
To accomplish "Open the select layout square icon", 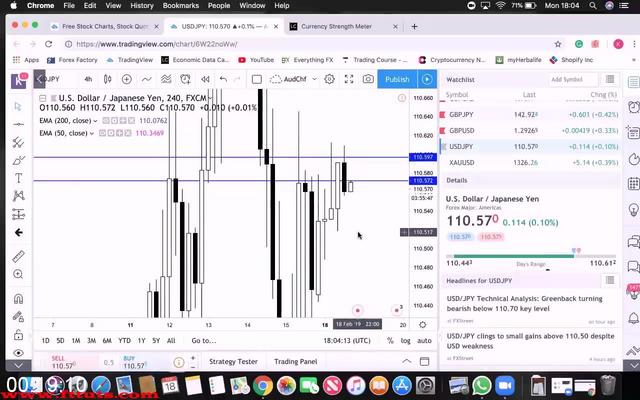I will point(257,79).
